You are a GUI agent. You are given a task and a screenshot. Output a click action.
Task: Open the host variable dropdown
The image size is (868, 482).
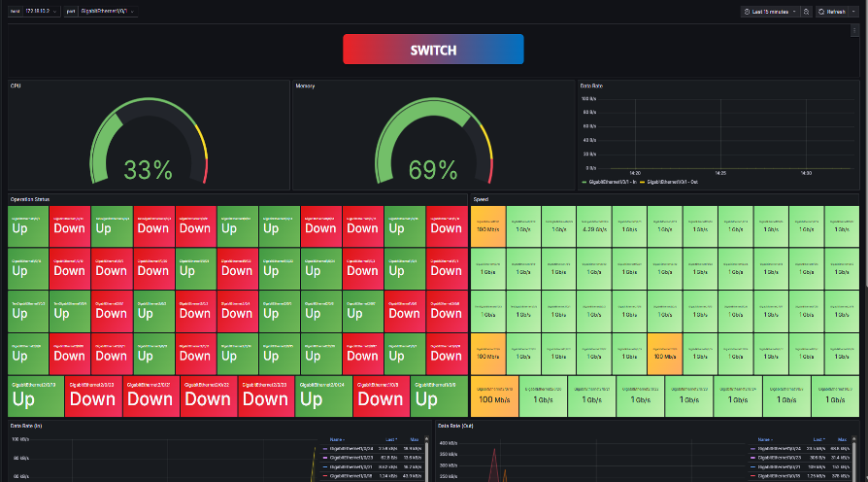pyautogui.click(x=40, y=12)
